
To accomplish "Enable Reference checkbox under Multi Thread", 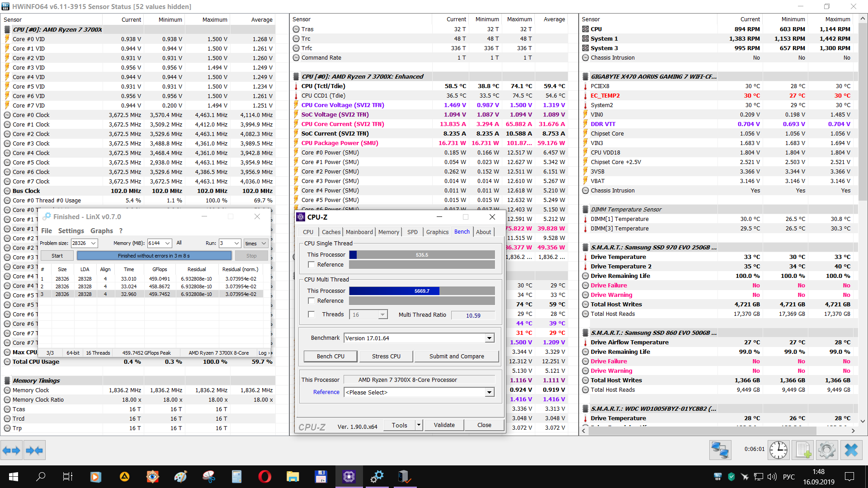I will tap(311, 301).
